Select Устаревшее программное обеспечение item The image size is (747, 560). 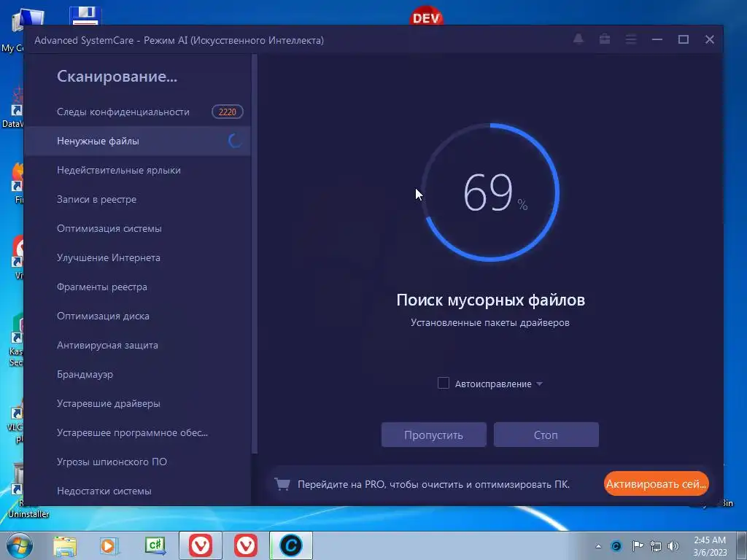click(137, 432)
